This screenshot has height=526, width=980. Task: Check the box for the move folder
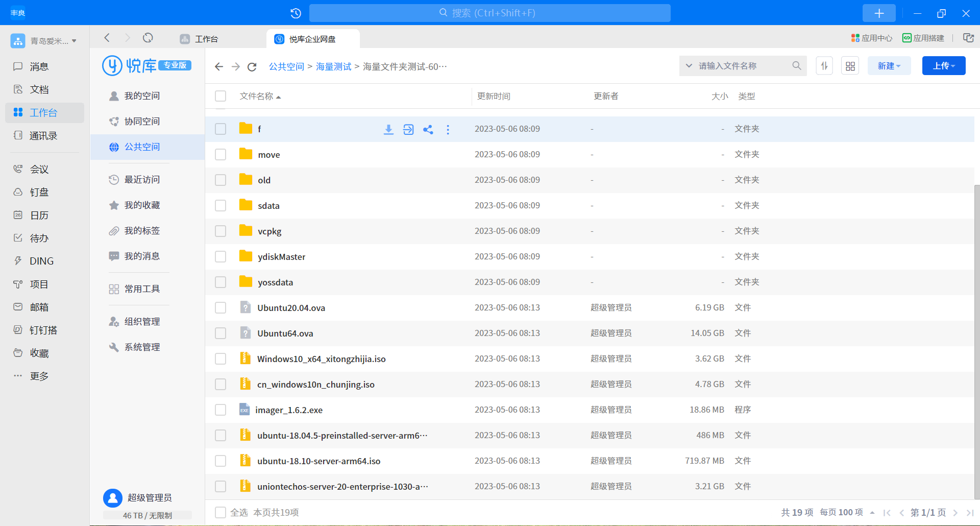pyautogui.click(x=220, y=155)
